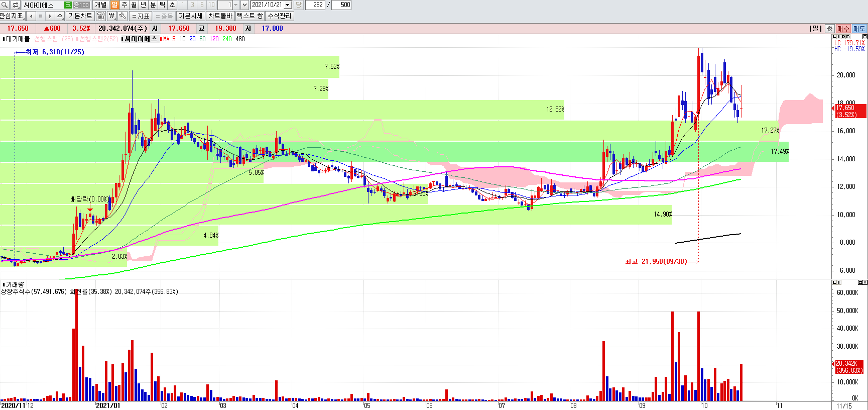This screenshot has width=868, height=410.
Task: Select the 년 yearly period
Action: tap(144, 5)
